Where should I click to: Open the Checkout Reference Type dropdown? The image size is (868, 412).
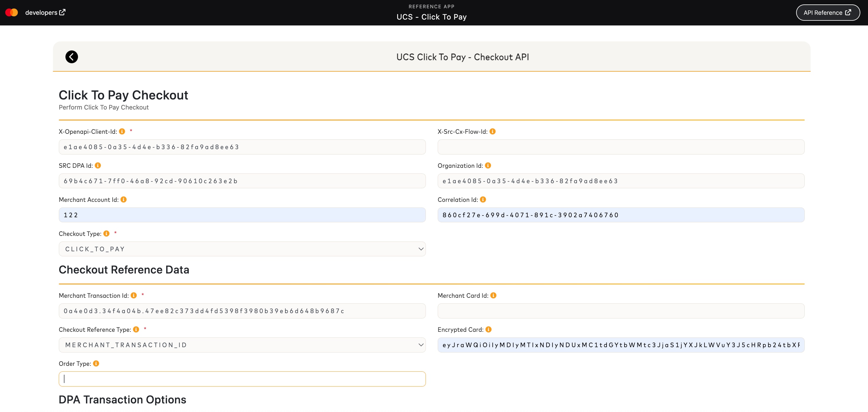tap(242, 345)
